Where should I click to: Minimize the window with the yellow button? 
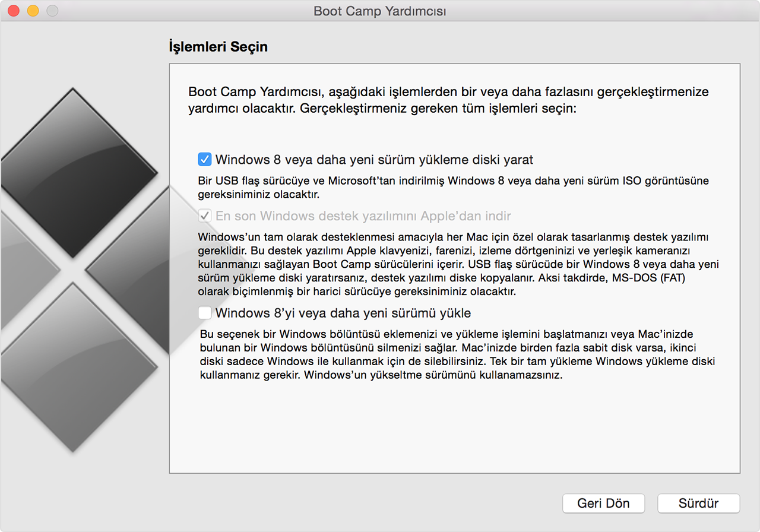click(33, 11)
